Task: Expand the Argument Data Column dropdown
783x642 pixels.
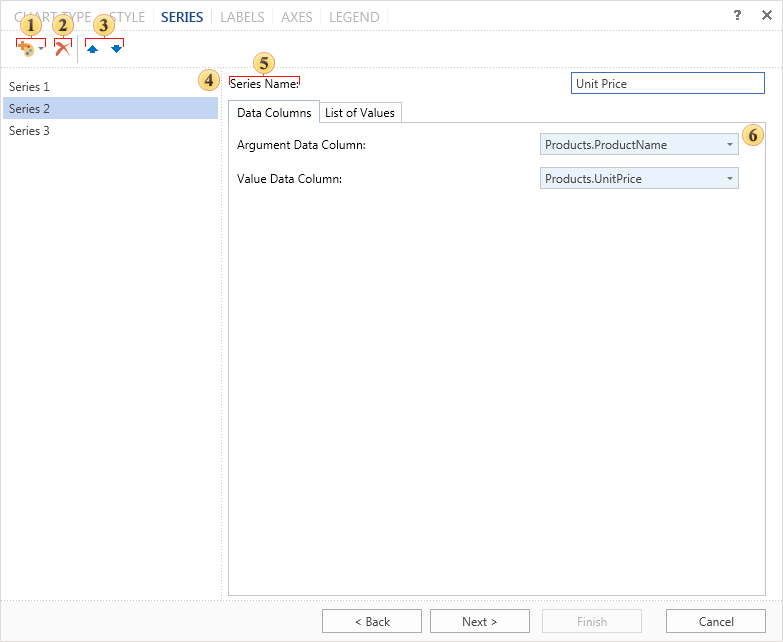Action: coord(729,145)
